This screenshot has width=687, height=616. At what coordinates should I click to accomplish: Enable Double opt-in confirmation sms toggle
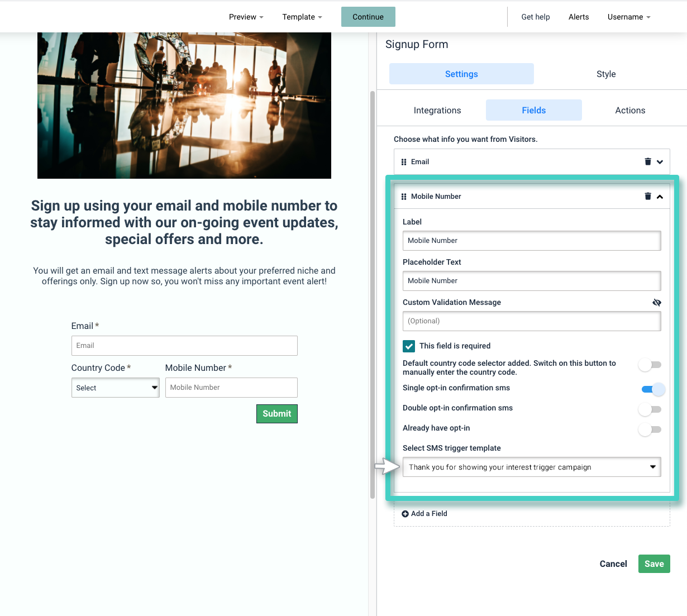tap(650, 409)
